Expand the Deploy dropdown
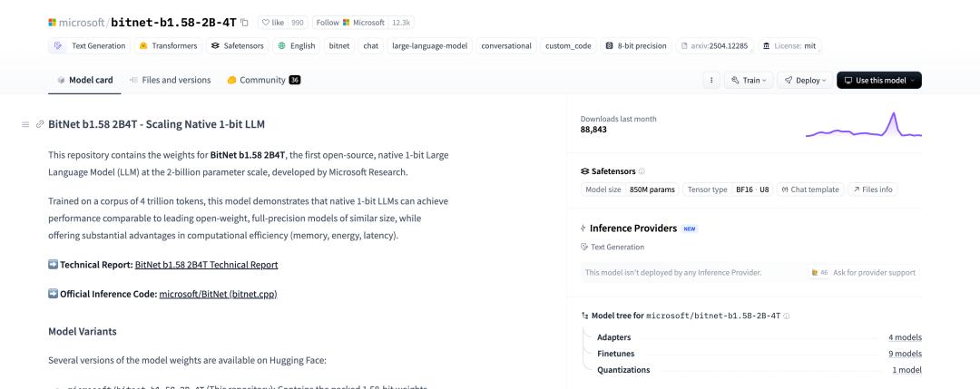980x389 pixels. 803,80
